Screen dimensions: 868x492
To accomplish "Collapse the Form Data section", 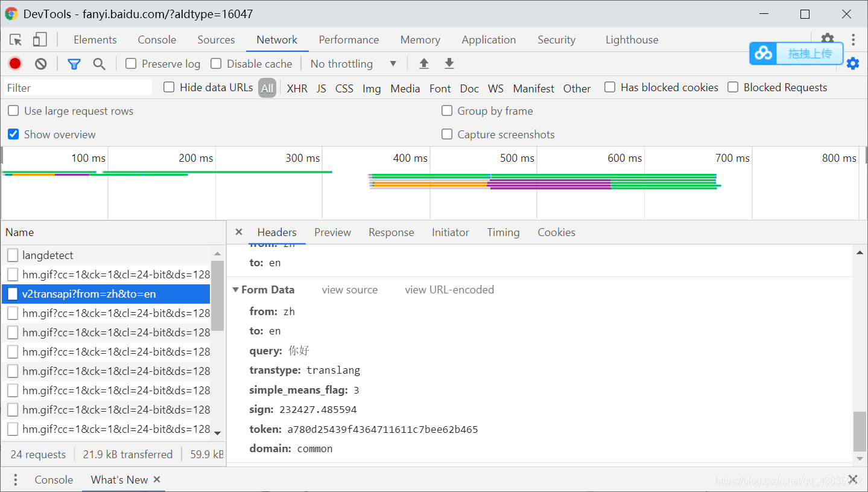I will coord(236,290).
